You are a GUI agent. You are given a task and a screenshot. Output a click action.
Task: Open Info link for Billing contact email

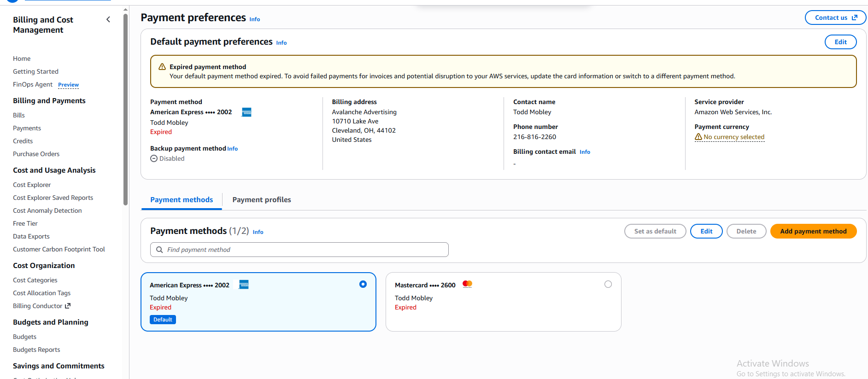[x=585, y=152]
